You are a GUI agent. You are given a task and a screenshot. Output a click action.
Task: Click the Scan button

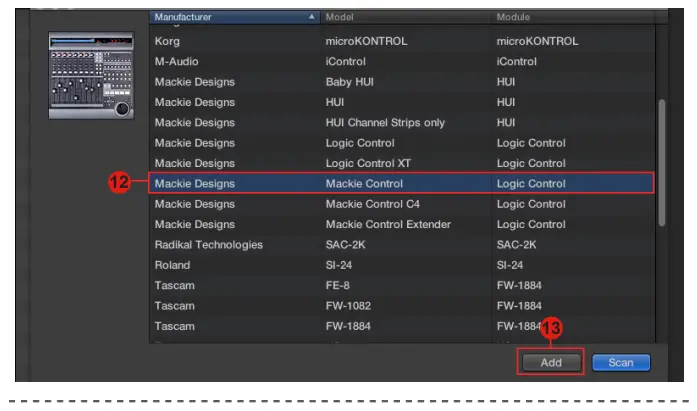click(x=621, y=363)
